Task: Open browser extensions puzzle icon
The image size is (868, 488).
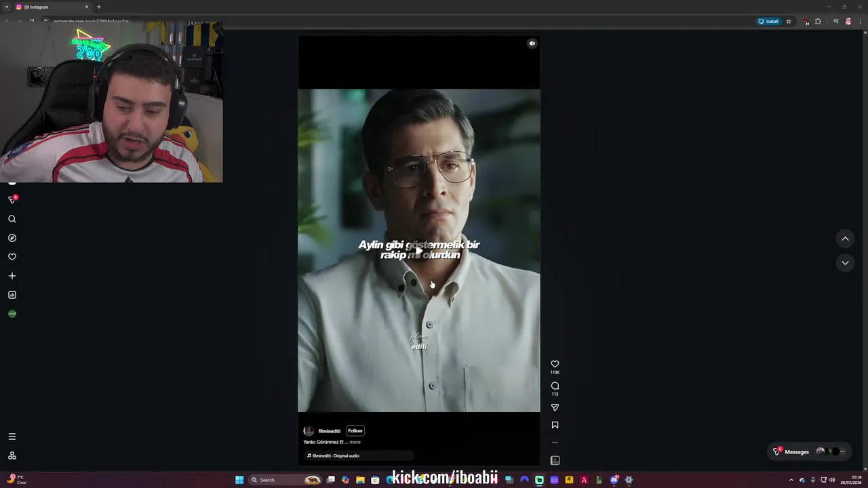Action: (x=818, y=21)
